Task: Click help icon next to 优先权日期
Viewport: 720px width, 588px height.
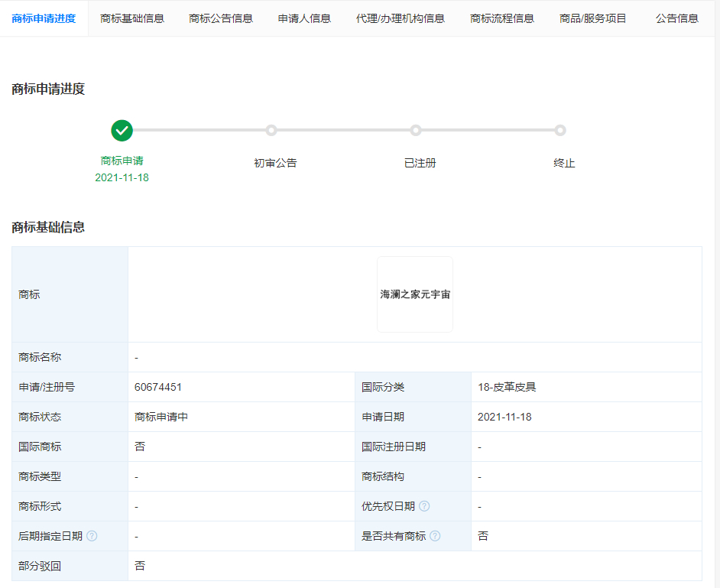Action: tap(424, 506)
